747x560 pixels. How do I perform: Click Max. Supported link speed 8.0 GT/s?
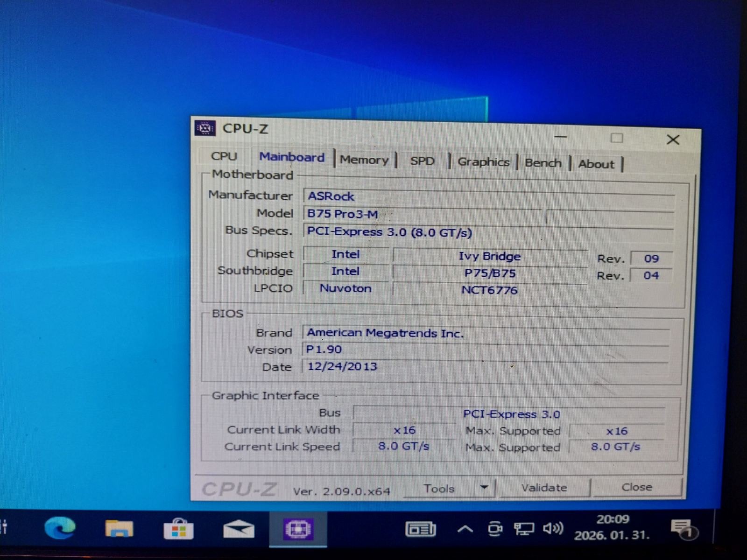(616, 447)
